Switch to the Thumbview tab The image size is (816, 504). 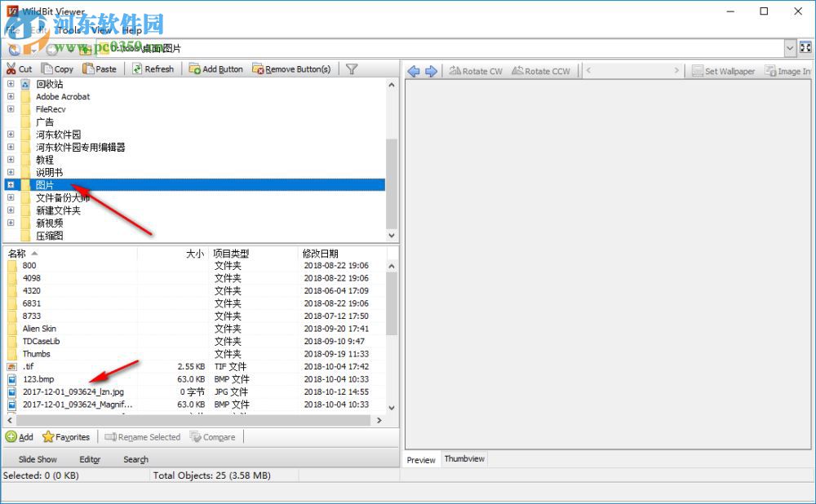click(x=464, y=459)
